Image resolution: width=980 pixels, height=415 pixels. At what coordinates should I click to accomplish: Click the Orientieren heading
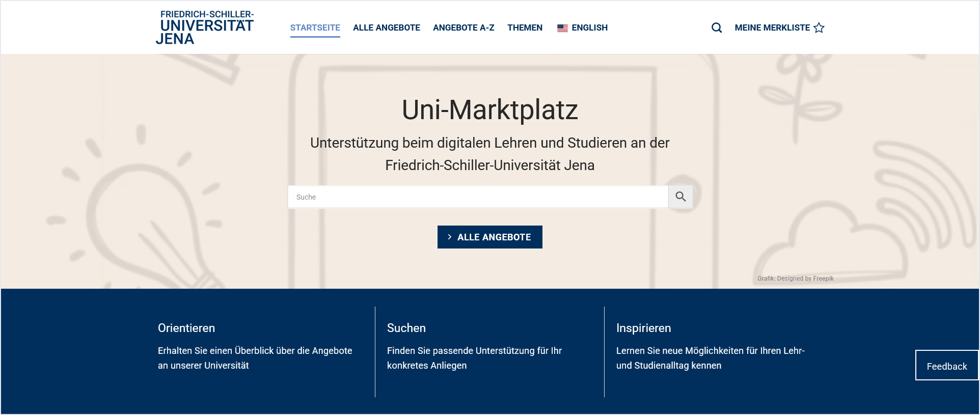click(x=186, y=328)
